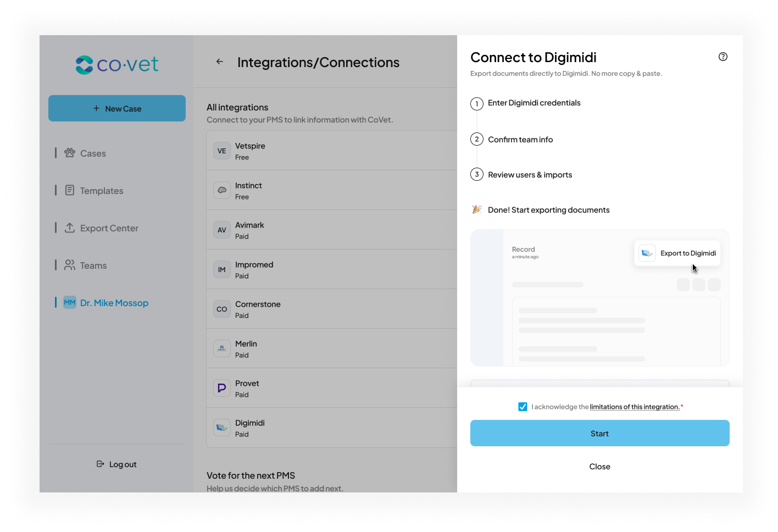Click the back arrow beside Integrations/Connections
The width and height of the screenshot is (778, 532).
[x=220, y=62]
